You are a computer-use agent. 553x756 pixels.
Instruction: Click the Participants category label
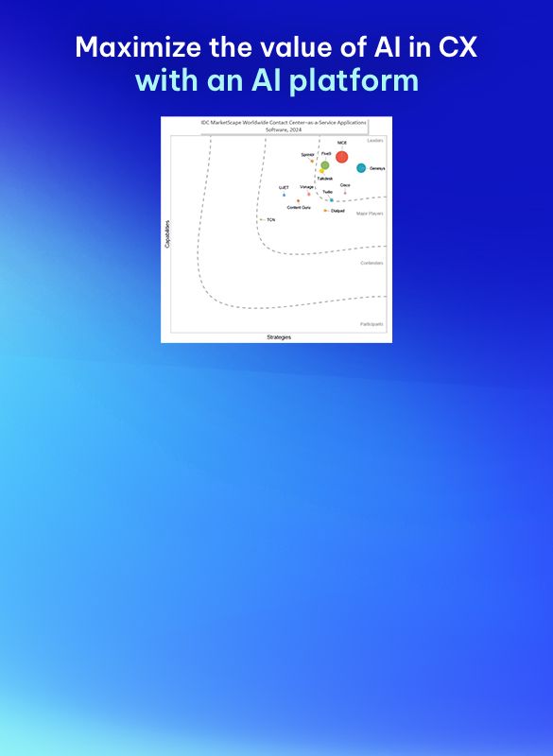[372, 324]
